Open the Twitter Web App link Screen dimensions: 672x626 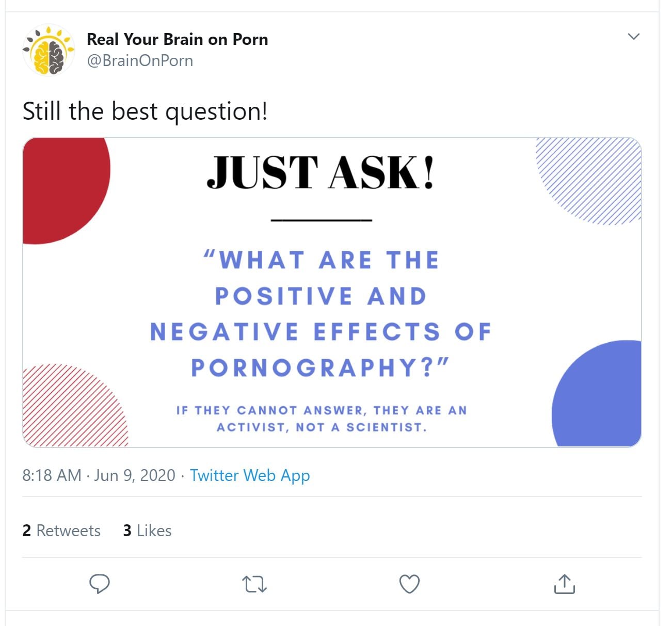point(250,475)
